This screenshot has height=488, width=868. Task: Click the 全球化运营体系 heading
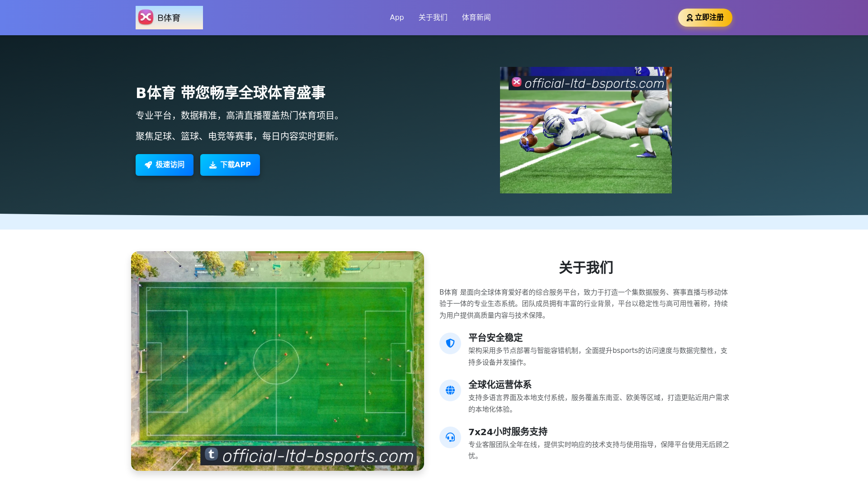[x=500, y=385]
